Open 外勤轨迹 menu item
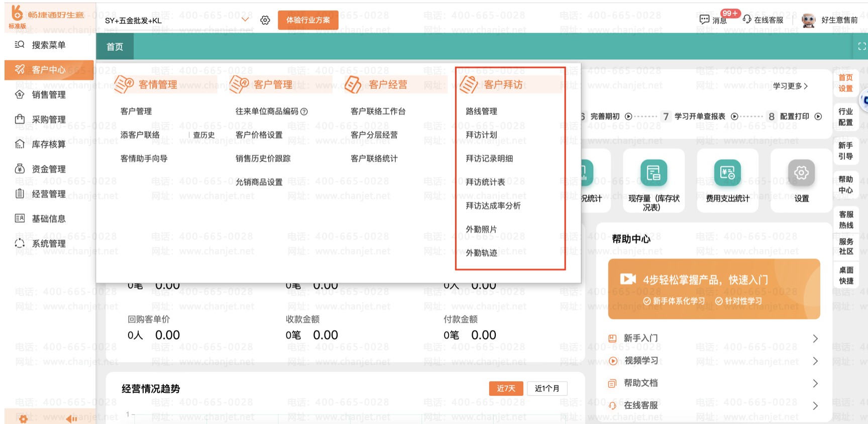This screenshot has height=424, width=868. [481, 253]
